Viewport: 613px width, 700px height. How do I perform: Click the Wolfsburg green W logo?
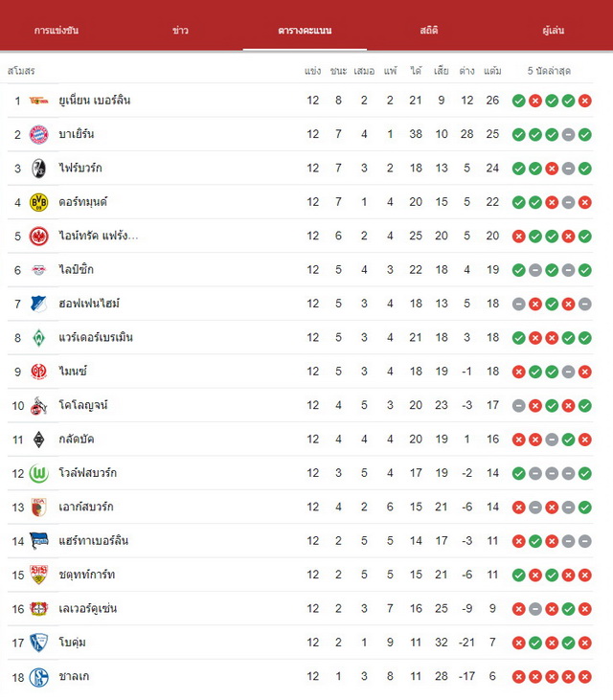tap(39, 473)
